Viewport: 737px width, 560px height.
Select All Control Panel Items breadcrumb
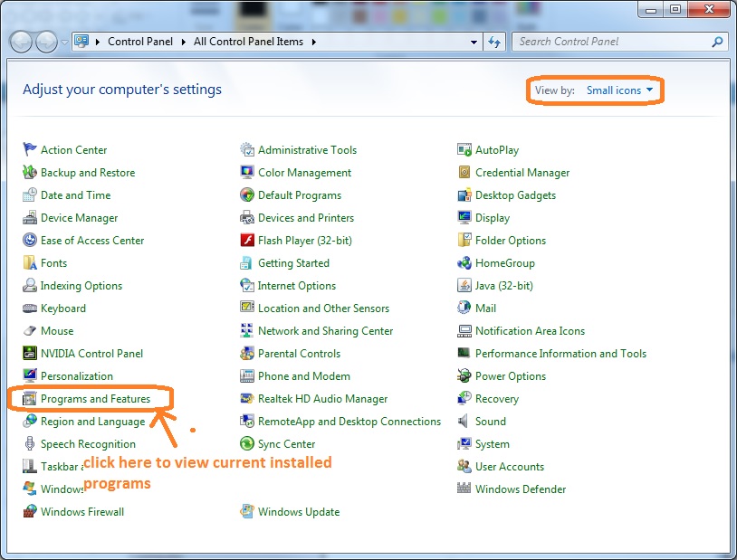click(249, 42)
